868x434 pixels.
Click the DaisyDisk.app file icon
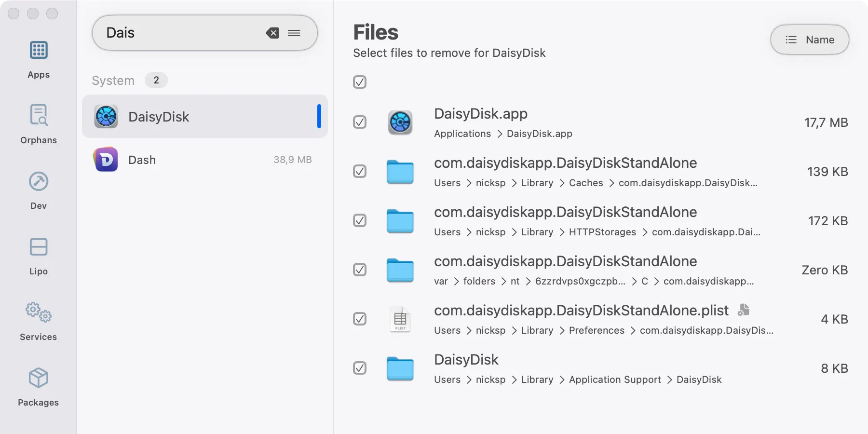click(400, 122)
